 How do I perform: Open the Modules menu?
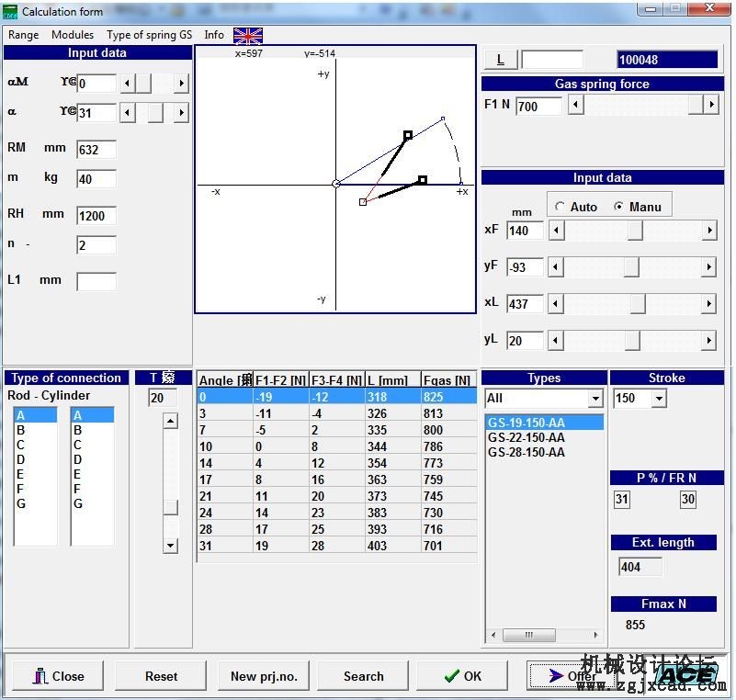[x=73, y=35]
